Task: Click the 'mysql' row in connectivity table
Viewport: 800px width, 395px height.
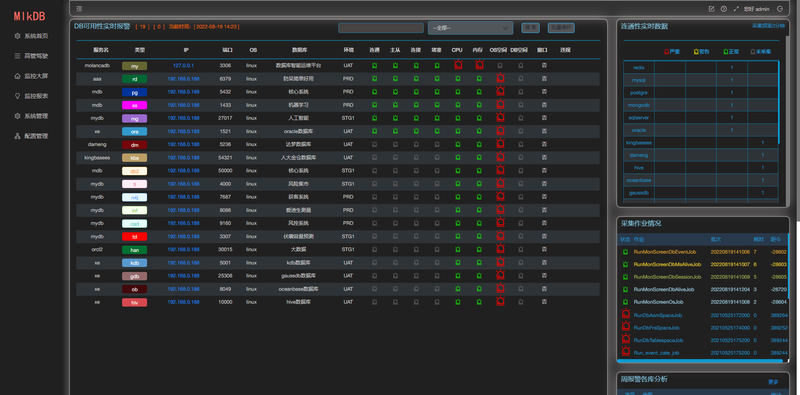Action: 701,80
